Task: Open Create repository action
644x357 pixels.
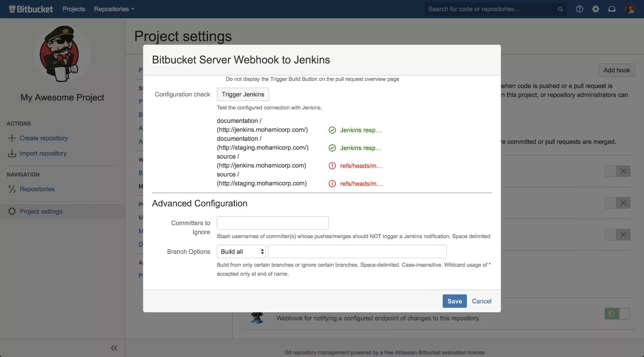Action: [x=44, y=138]
